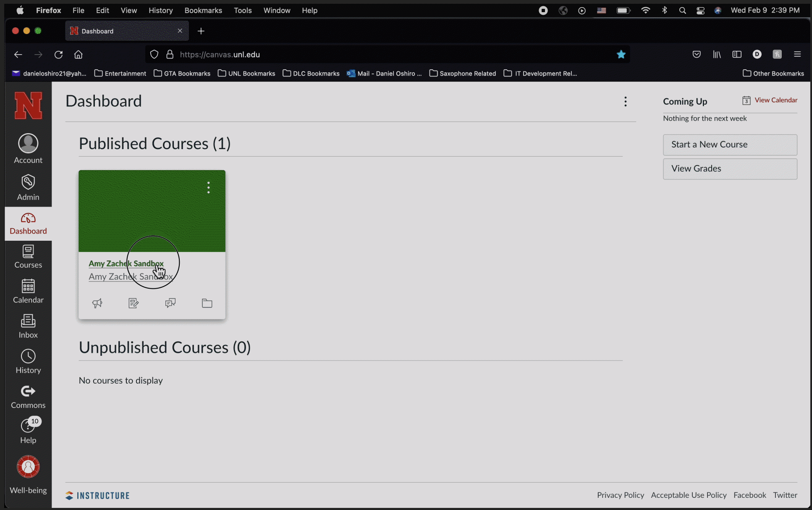This screenshot has height=510, width=812.
Task: Open the Inbox in sidebar
Action: [28, 326]
